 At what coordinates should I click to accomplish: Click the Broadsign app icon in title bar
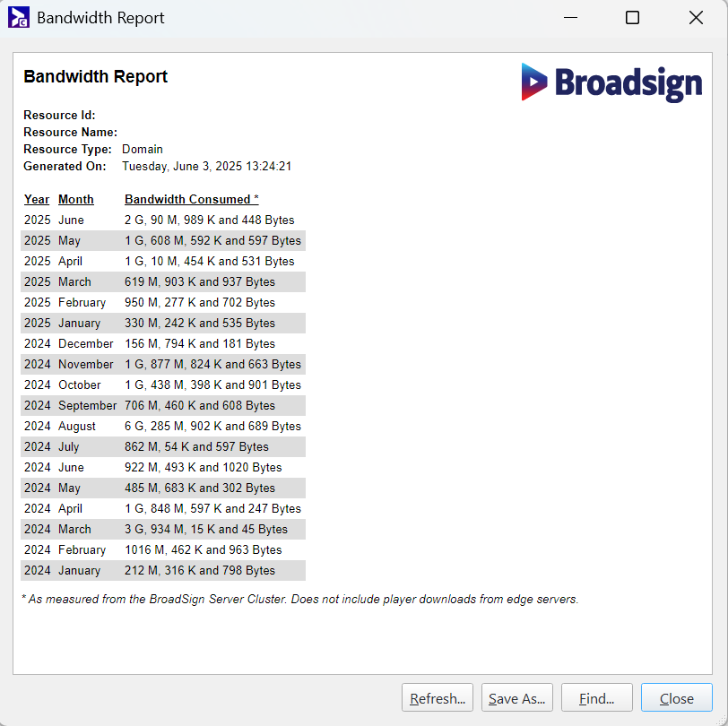click(19, 18)
